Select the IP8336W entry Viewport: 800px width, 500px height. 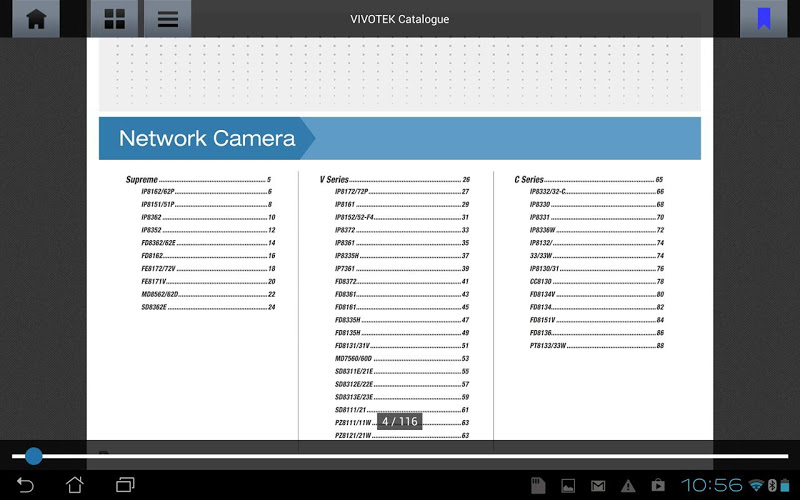point(596,230)
